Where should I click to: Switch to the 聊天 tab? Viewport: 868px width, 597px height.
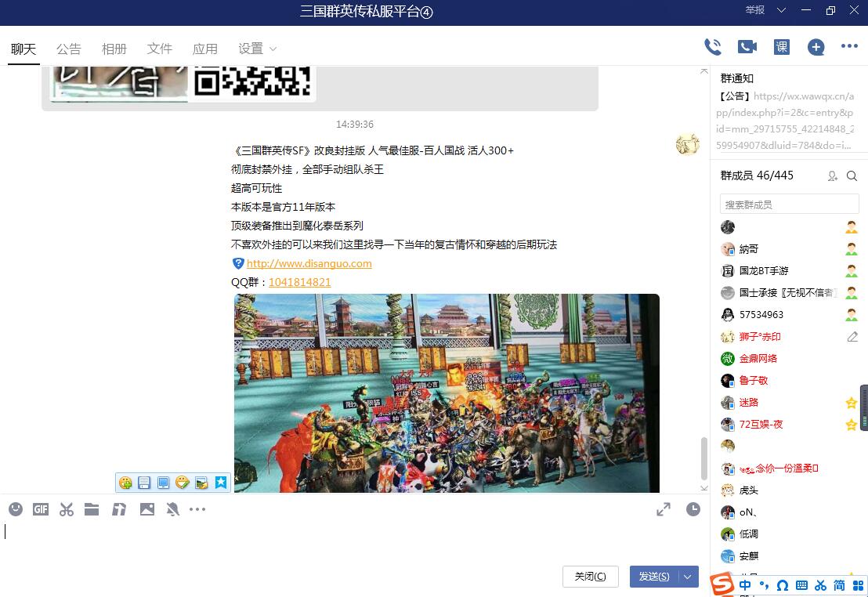click(x=24, y=49)
